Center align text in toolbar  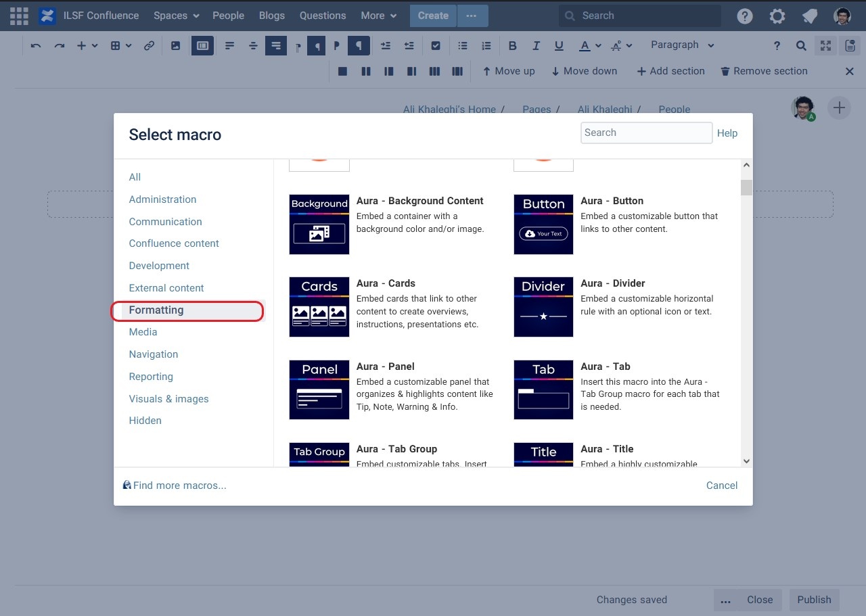point(253,46)
